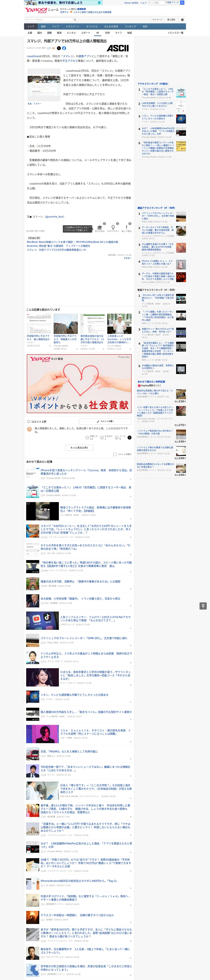Share article on X under the headline

59,48
